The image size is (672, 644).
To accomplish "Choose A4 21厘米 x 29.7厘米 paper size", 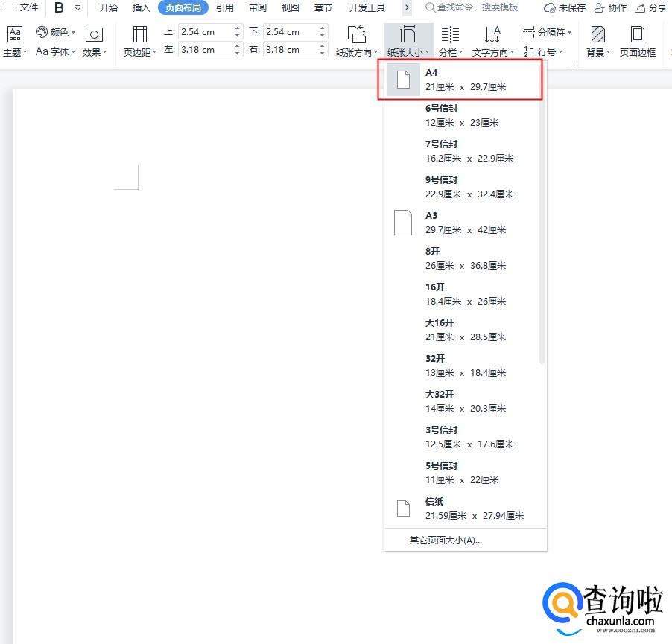I will point(462,80).
